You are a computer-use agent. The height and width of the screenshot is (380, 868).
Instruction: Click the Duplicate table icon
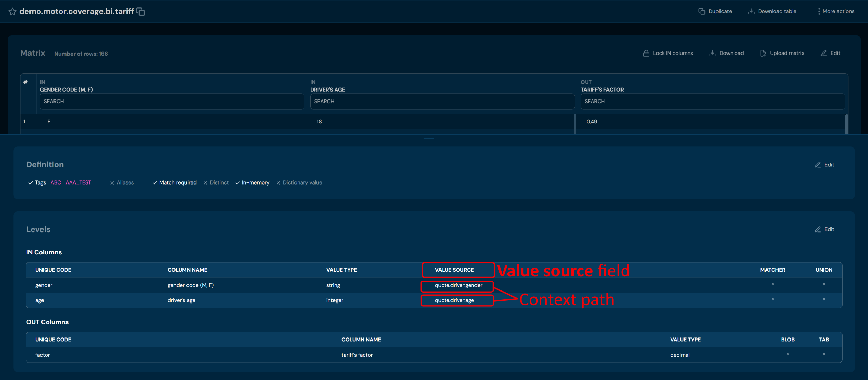(701, 11)
